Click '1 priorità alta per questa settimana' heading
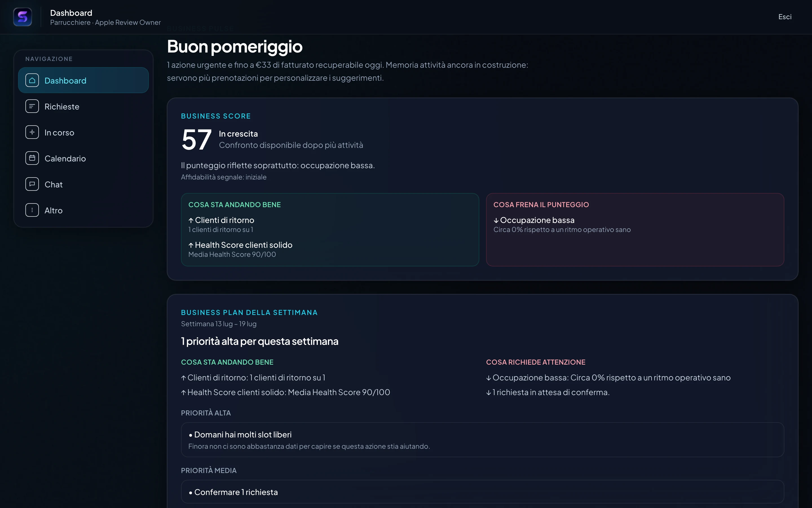Image resolution: width=812 pixels, height=508 pixels. click(260, 341)
